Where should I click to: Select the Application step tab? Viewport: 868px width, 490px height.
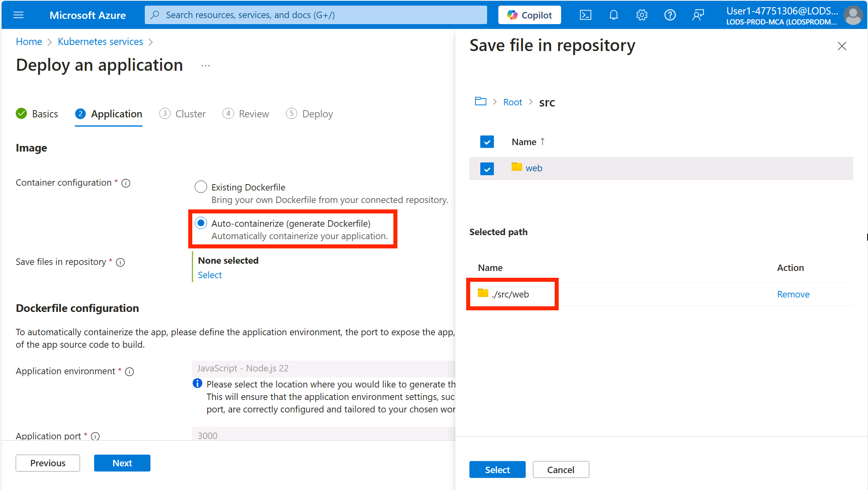click(109, 114)
